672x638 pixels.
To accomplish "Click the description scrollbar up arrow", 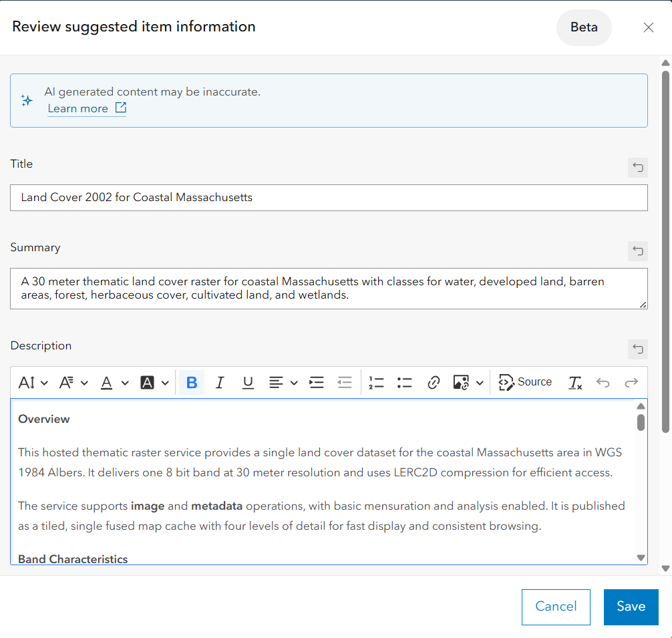I will point(641,406).
